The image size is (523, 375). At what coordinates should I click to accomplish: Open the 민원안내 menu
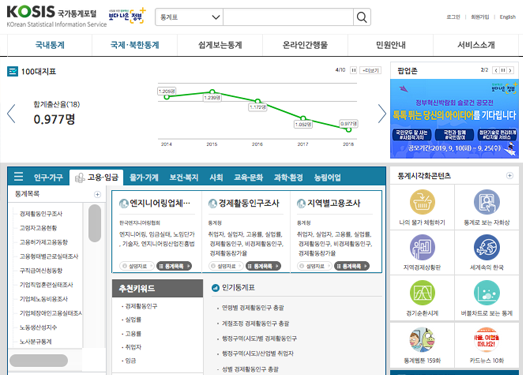[391, 45]
